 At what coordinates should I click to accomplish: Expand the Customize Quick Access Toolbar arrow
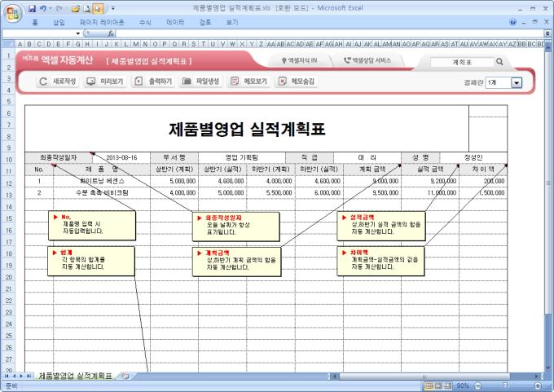(113, 8)
